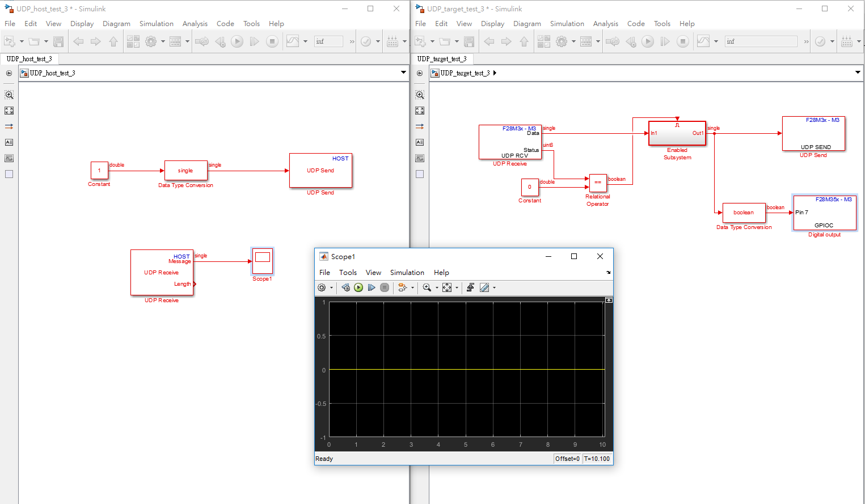The height and width of the screenshot is (504, 865).
Task: Click Up to Parent arrow in host toolbar
Action: [x=113, y=41]
